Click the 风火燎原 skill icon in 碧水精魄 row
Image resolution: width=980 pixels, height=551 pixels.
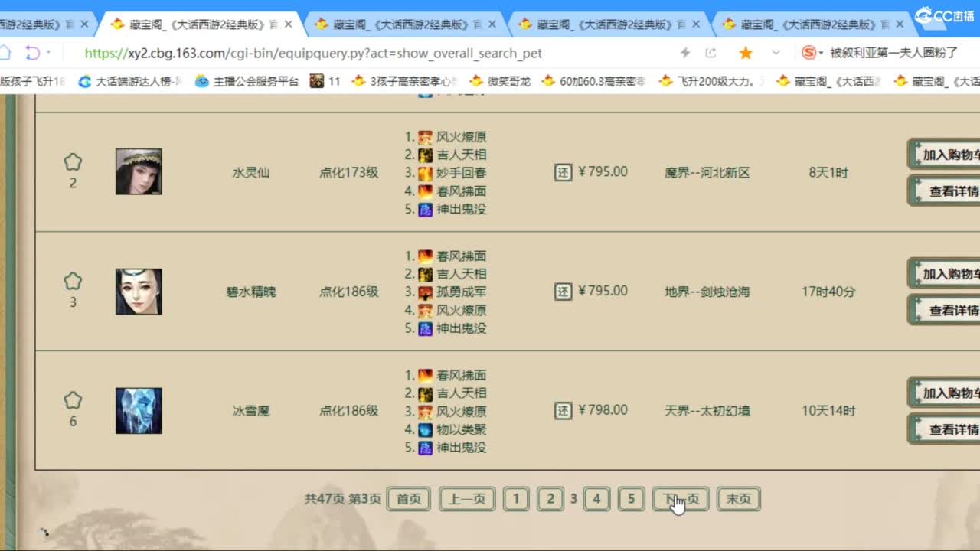tap(425, 311)
